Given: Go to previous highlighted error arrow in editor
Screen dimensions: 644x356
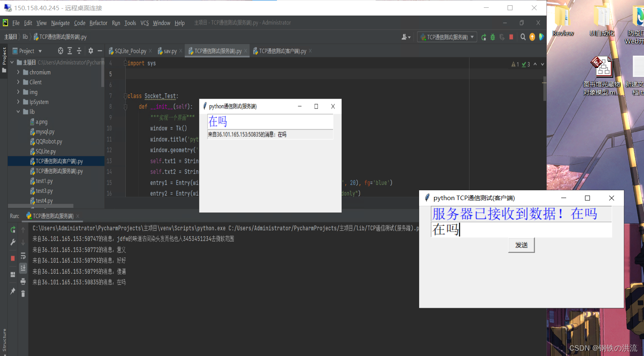Looking at the screenshot, I should (x=535, y=64).
